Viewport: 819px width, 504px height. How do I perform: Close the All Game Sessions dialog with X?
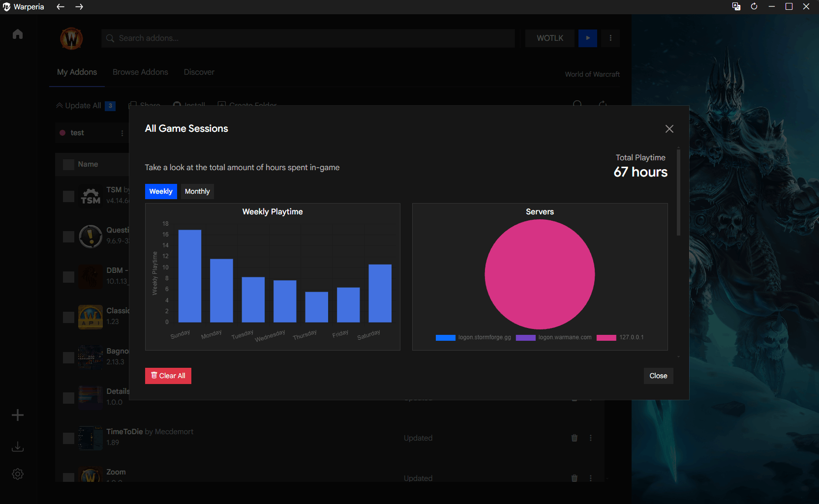(669, 129)
